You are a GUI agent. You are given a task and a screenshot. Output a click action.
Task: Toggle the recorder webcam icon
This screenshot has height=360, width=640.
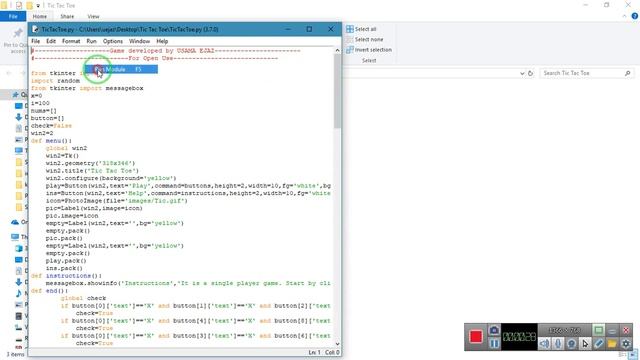click(571, 344)
